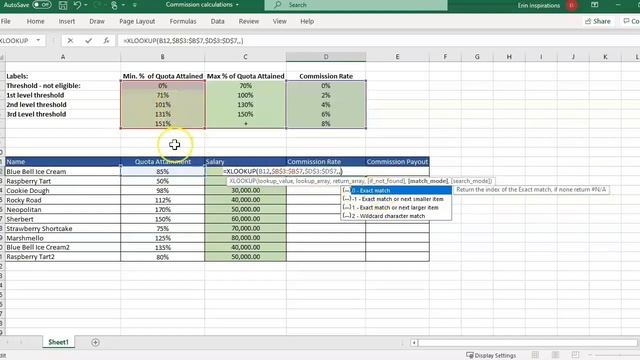Click the 85% quota attainment cell
The width and height of the screenshot is (640, 360).
tap(162, 171)
